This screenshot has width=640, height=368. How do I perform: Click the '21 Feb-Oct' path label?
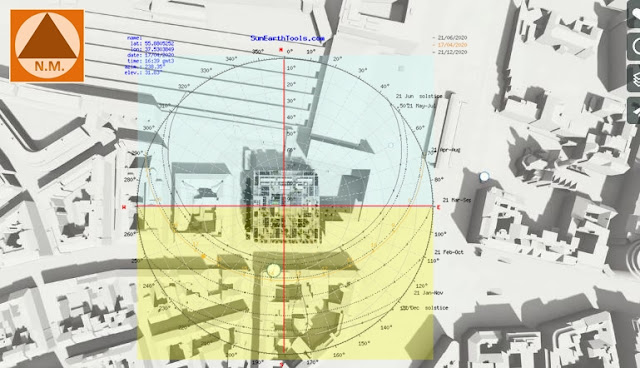coord(449,252)
